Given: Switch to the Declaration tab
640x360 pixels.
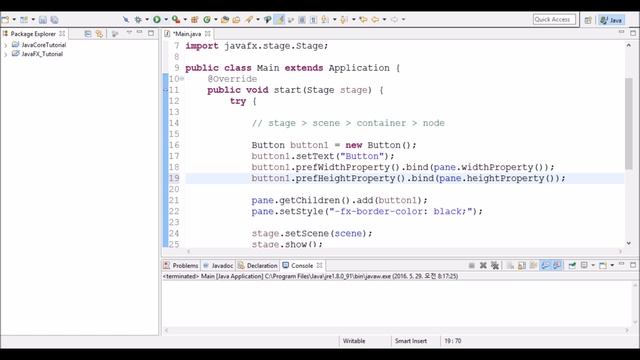Looking at the screenshot, I should [258, 266].
